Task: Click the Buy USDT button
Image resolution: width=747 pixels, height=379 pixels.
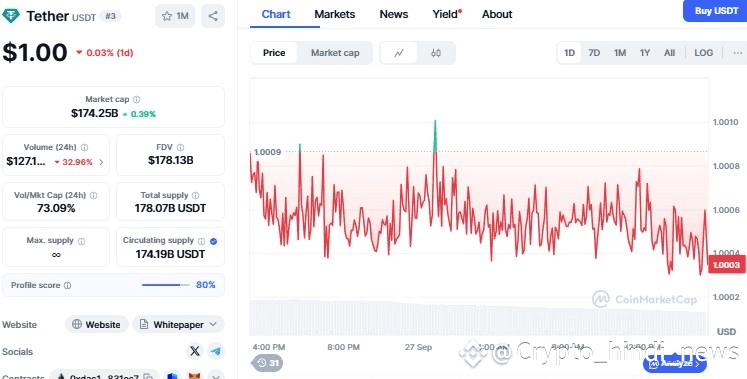Action: (715, 11)
